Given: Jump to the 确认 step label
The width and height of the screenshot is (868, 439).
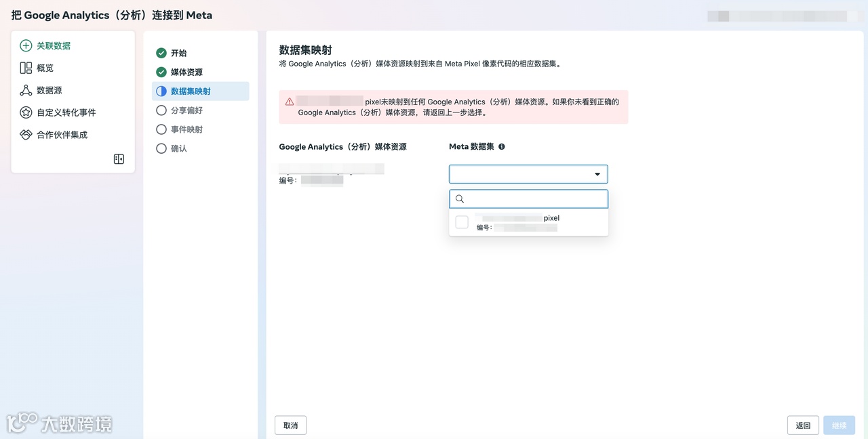Looking at the screenshot, I should pyautogui.click(x=179, y=148).
